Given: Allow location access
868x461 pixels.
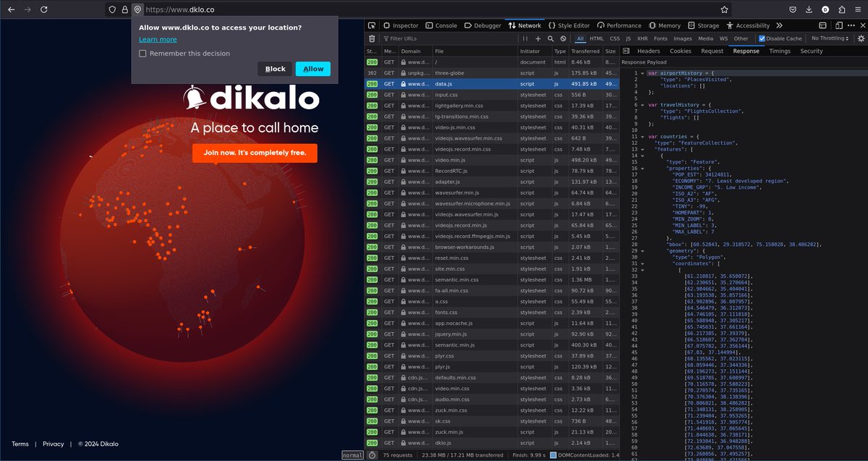Looking at the screenshot, I should tap(313, 69).
